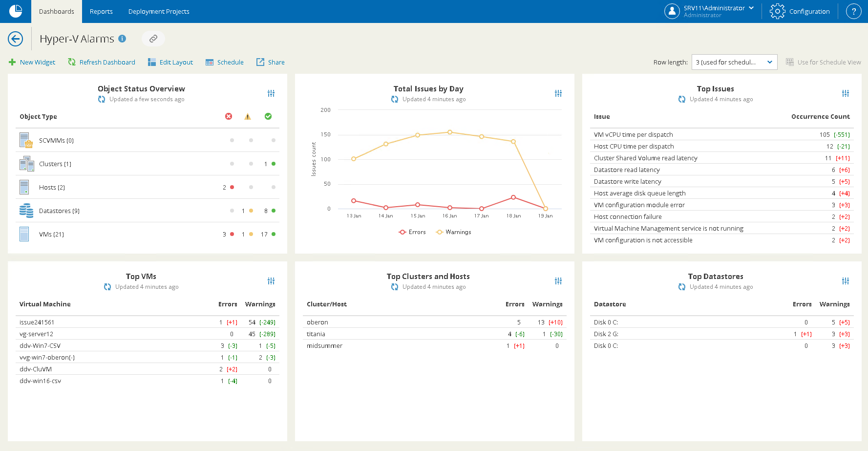Expand the Row length dropdown
Screen dimensions: 868x451
point(734,62)
